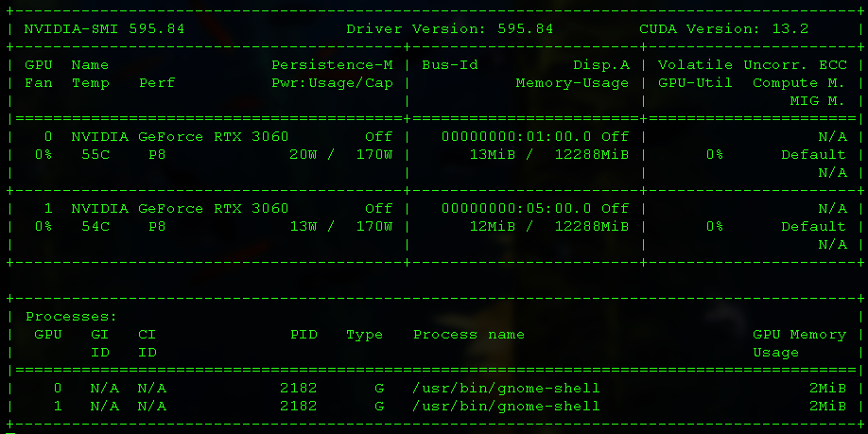The height and width of the screenshot is (434, 868).
Task: Click the Driver Version: 595.84 text
Action: tap(449, 28)
